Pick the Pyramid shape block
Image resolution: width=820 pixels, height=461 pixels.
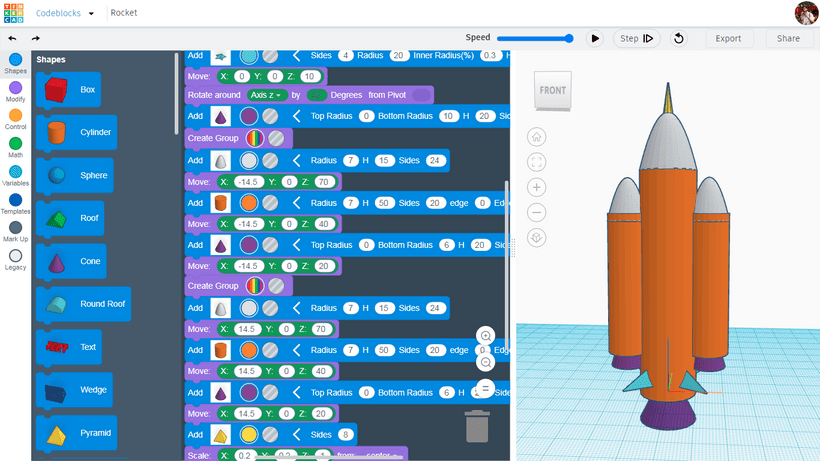tap(76, 433)
